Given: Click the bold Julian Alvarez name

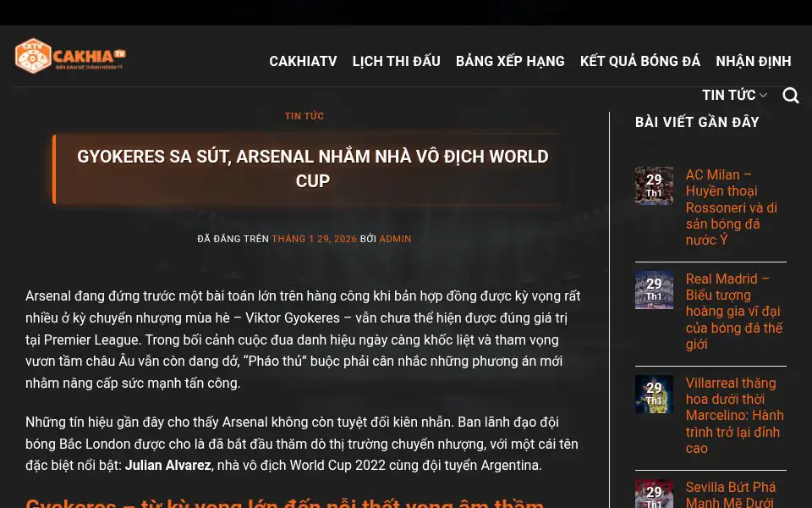Looking at the screenshot, I should point(167,466).
